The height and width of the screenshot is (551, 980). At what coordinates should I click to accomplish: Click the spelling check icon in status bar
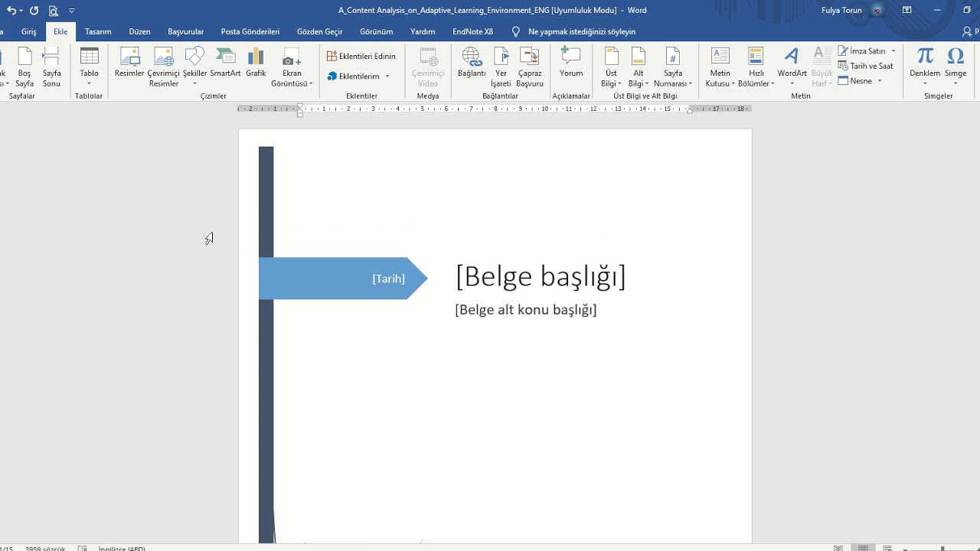82,548
